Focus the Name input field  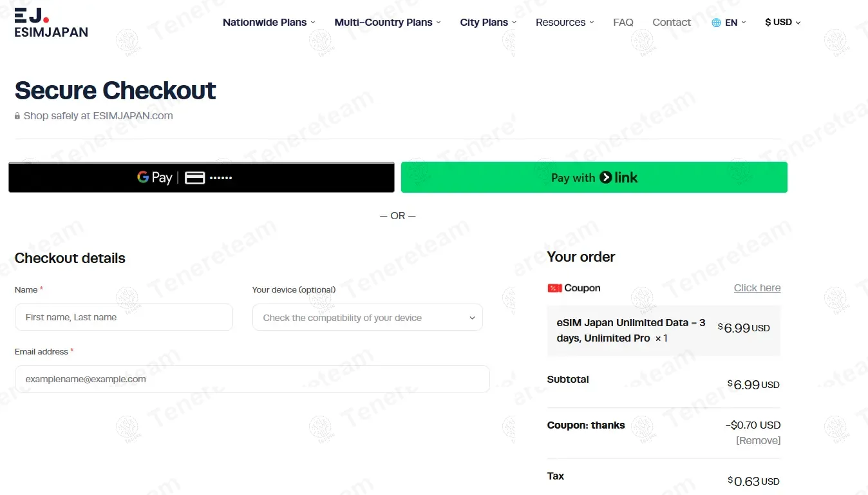coord(124,317)
